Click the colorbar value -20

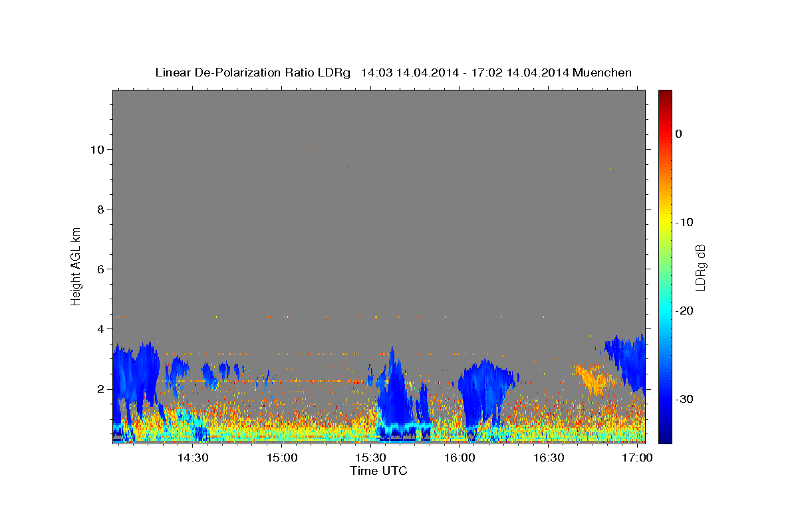(x=684, y=311)
